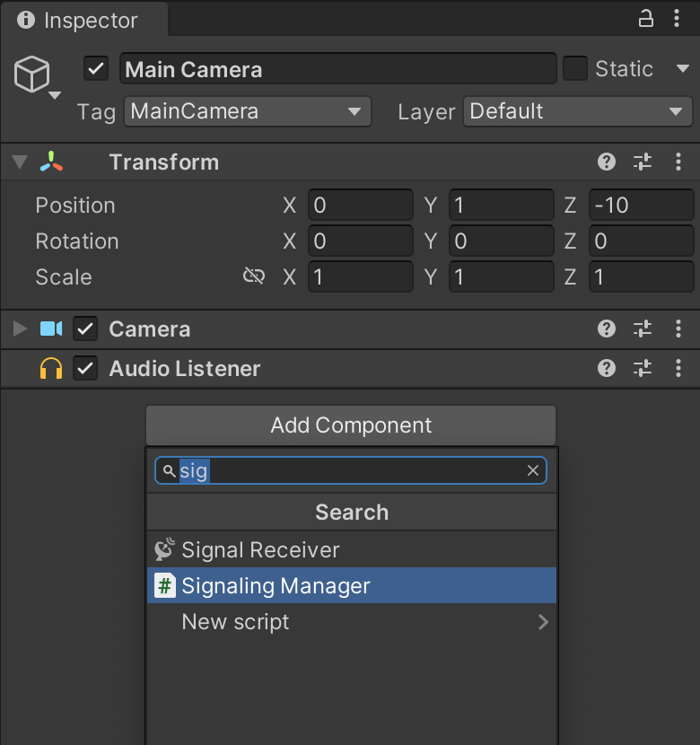Image resolution: width=700 pixels, height=745 pixels.
Task: Open the New script submenu
Action: [352, 621]
